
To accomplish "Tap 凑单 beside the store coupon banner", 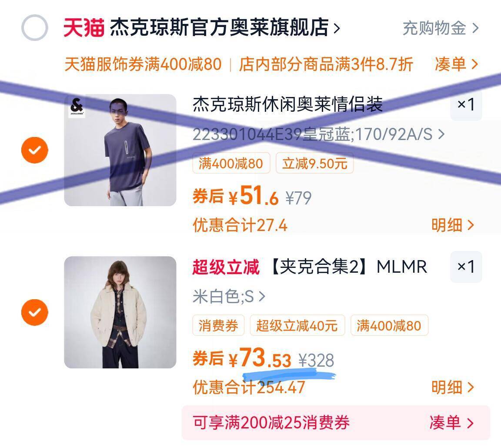I will (x=456, y=64).
